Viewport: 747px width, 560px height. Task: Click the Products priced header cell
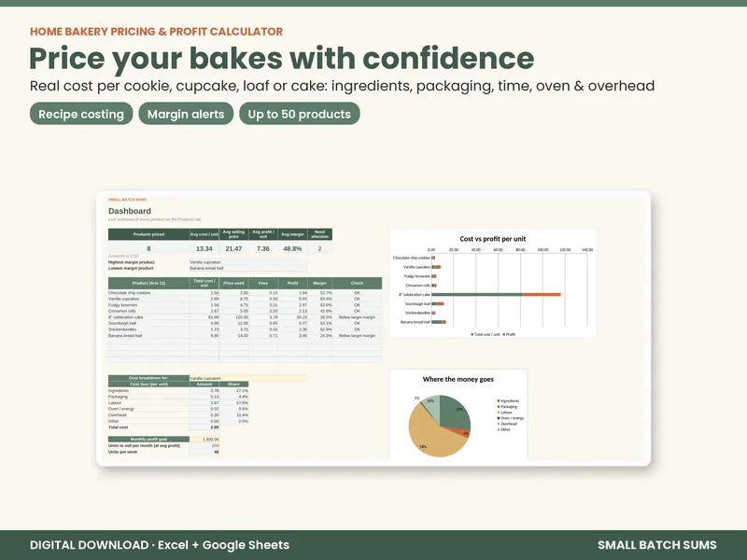(148, 234)
